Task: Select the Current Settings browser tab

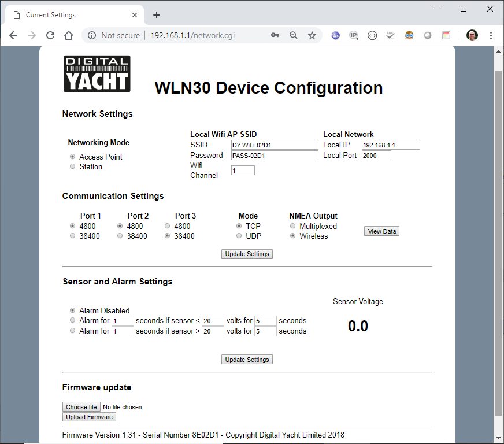Action: pyautogui.click(x=69, y=14)
